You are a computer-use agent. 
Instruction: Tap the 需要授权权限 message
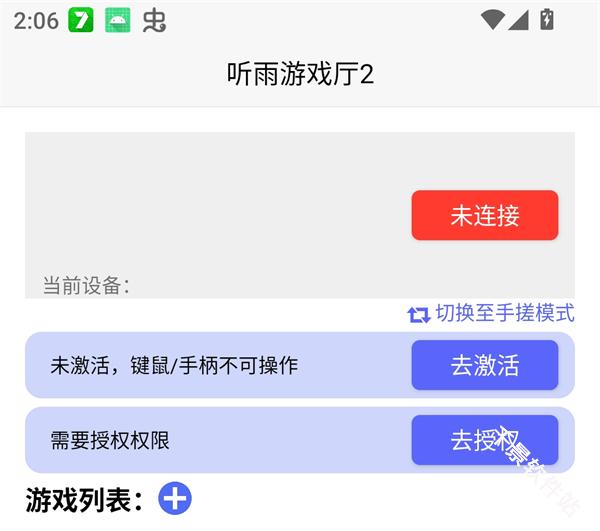[110, 440]
